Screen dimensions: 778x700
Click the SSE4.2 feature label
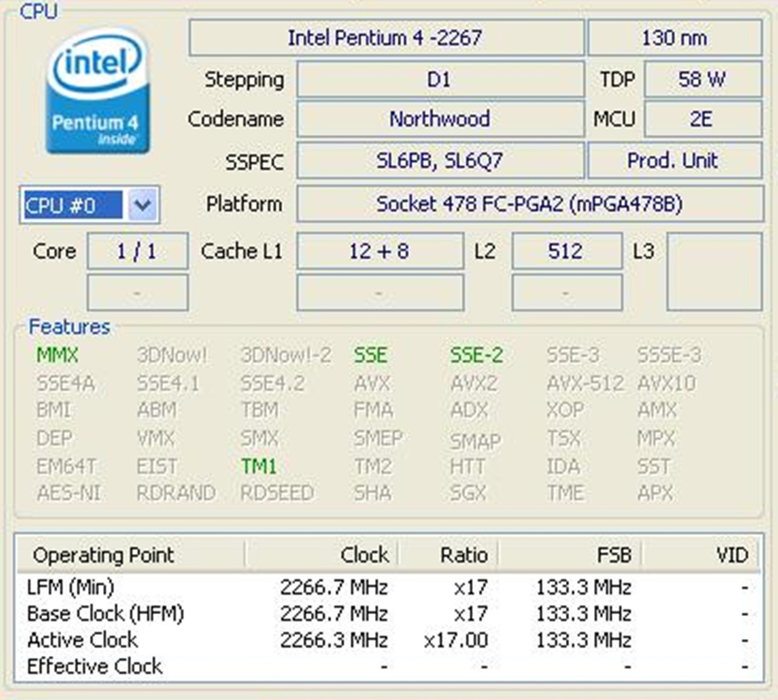[273, 384]
